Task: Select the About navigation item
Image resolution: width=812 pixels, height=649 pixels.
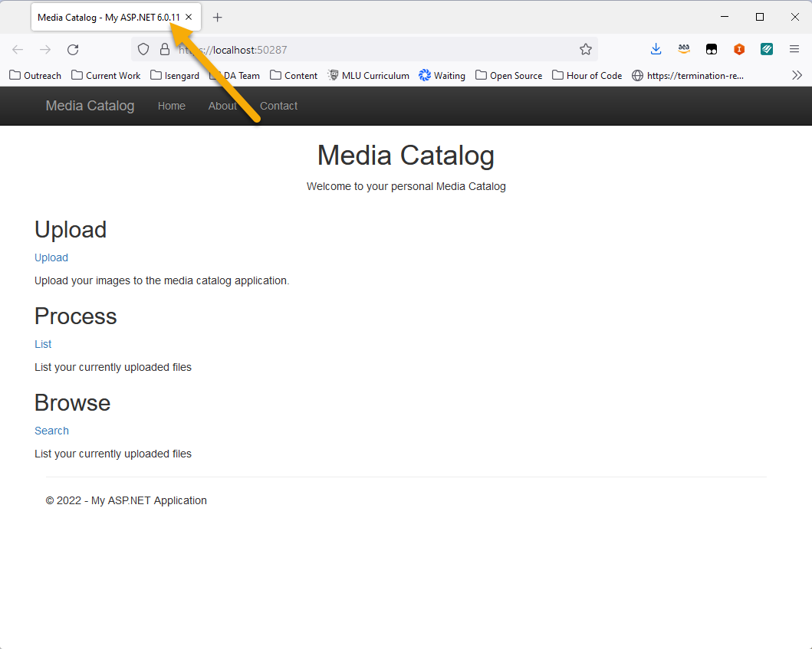Action: (x=222, y=106)
